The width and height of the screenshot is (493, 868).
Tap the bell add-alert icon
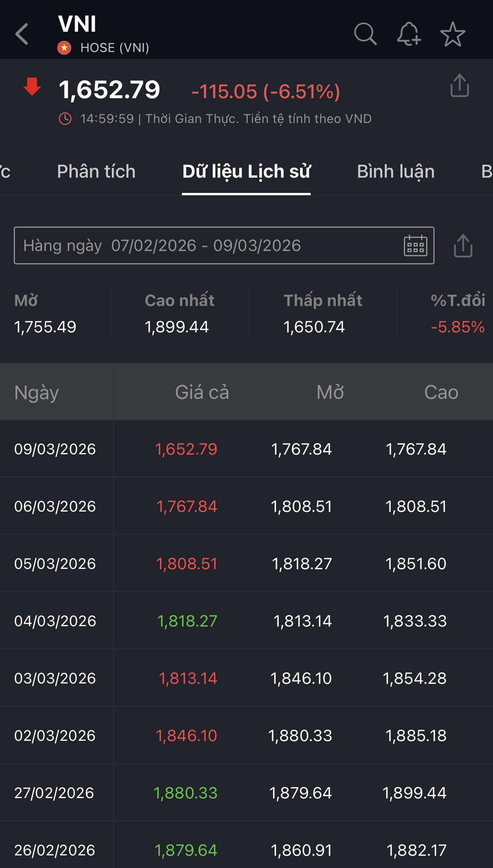(x=409, y=34)
